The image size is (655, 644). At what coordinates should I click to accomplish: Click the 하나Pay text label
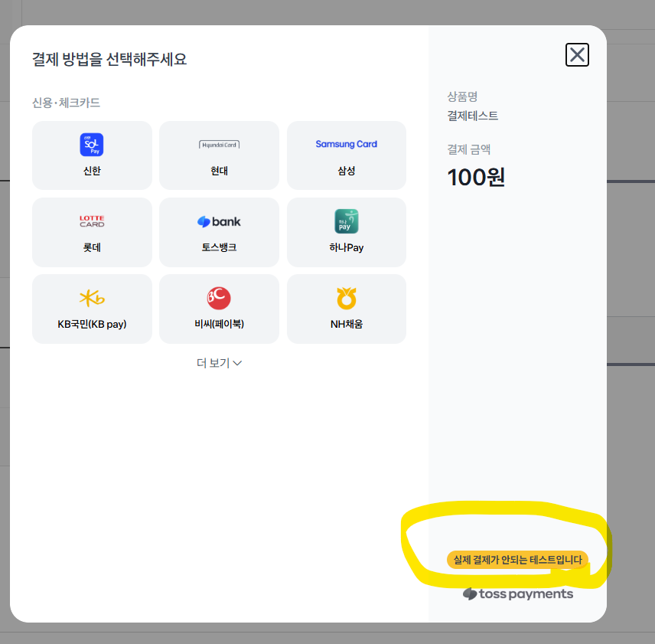click(346, 247)
